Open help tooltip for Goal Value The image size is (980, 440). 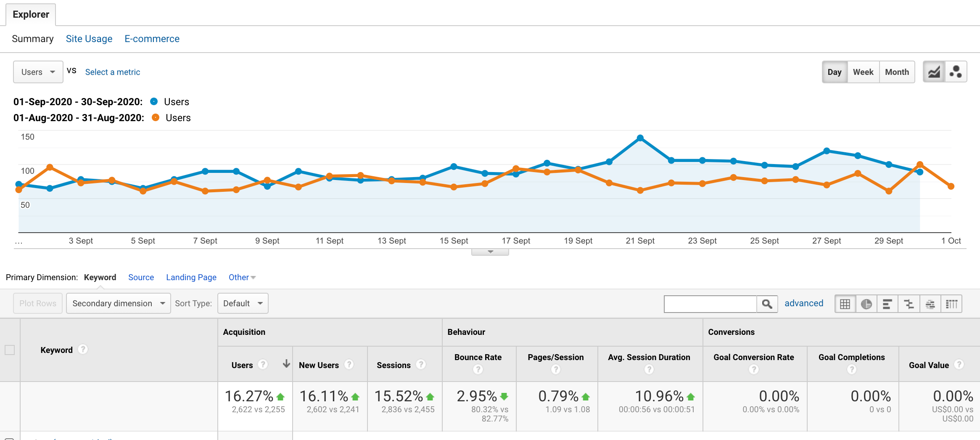(959, 364)
